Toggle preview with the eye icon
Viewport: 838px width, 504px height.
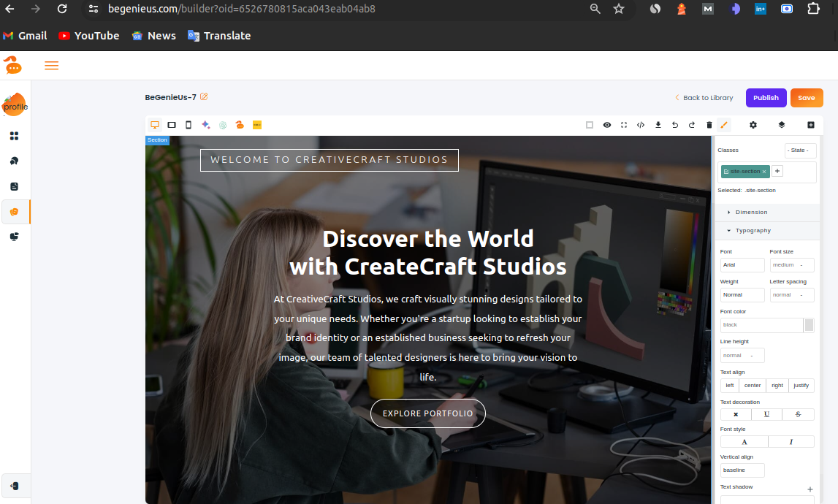tap(607, 125)
